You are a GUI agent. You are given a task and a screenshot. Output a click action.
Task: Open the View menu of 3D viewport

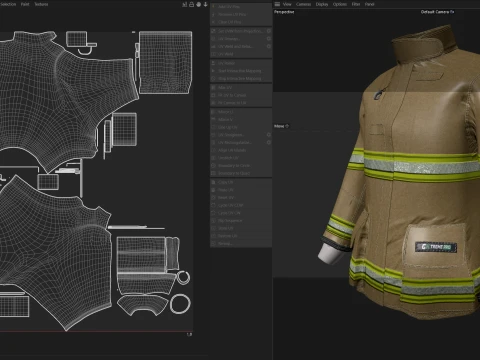click(x=287, y=4)
